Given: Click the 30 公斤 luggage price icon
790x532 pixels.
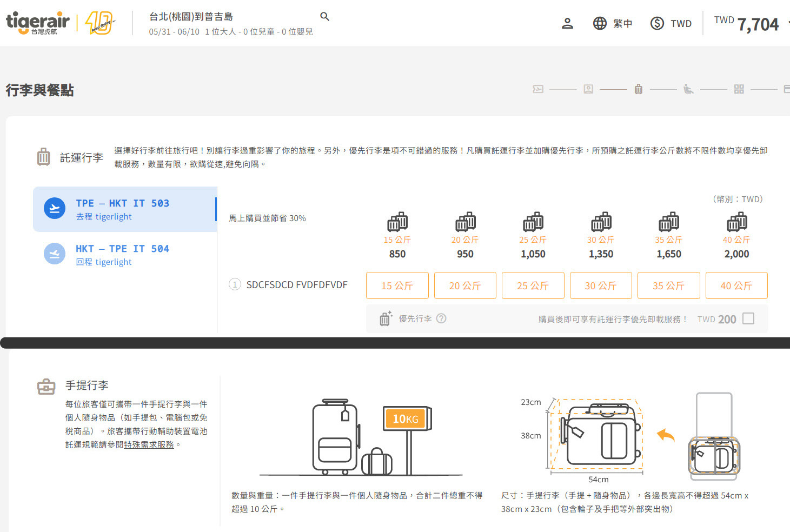Looking at the screenshot, I should 601,222.
